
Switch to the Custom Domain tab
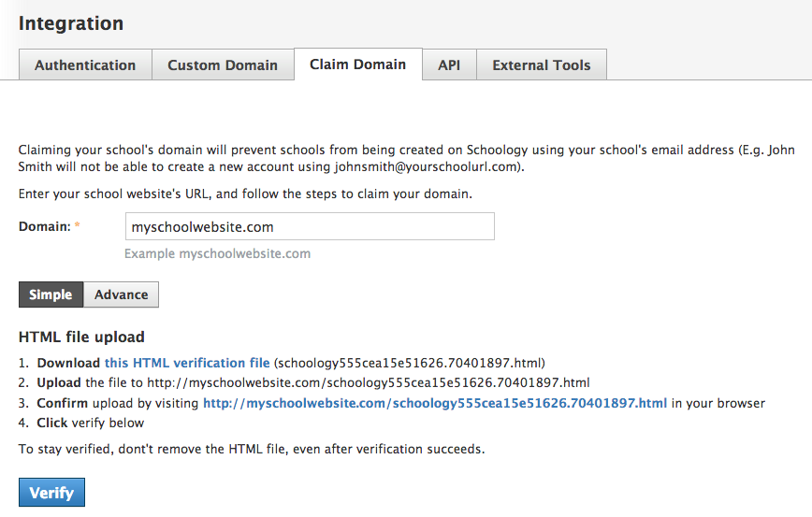tap(223, 65)
